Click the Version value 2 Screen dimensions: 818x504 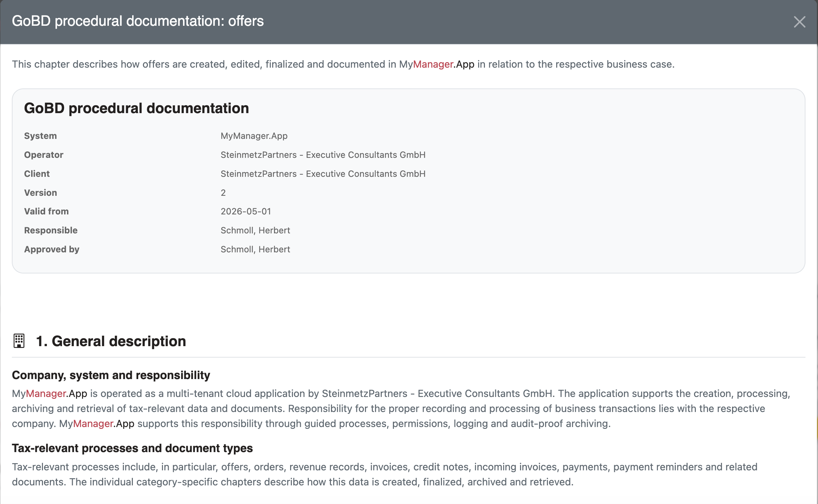[223, 193]
